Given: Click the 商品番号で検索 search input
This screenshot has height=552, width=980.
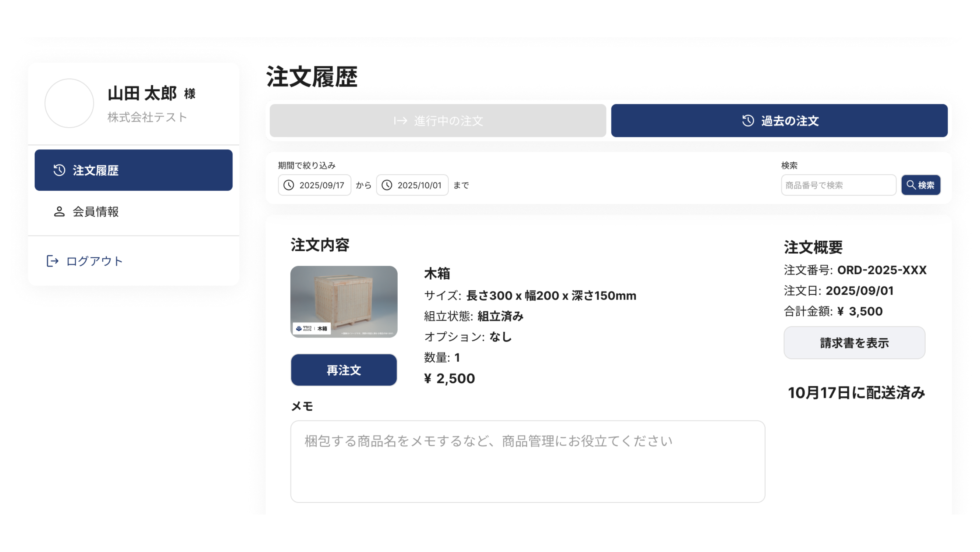Looking at the screenshot, I should point(838,185).
